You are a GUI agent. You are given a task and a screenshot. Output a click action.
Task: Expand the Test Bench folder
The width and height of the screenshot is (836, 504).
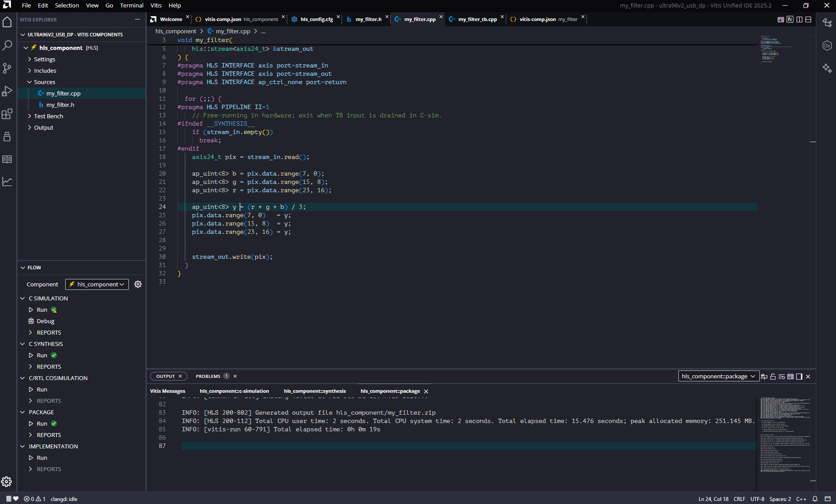pos(29,116)
